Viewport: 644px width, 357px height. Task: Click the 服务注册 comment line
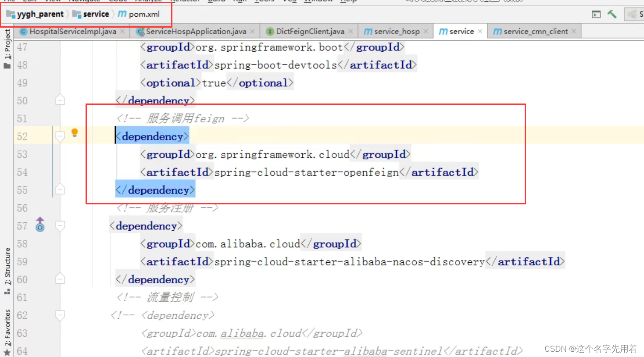pos(167,208)
